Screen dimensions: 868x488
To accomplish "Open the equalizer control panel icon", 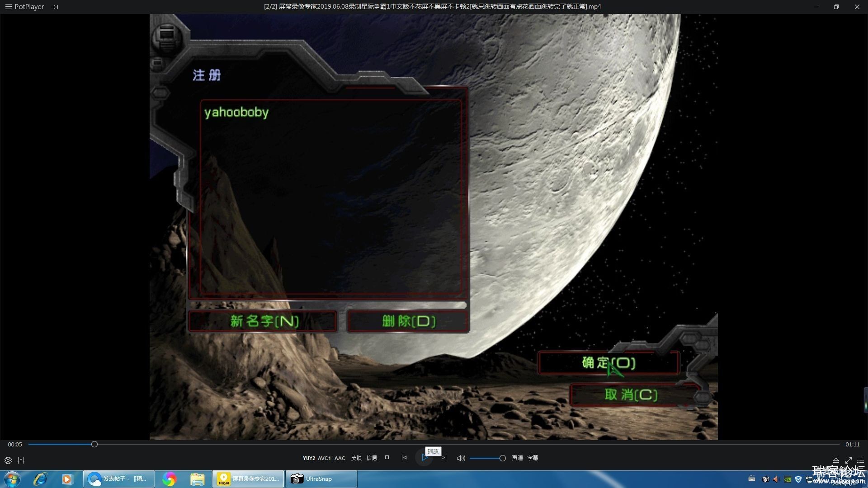I will coord(21,460).
